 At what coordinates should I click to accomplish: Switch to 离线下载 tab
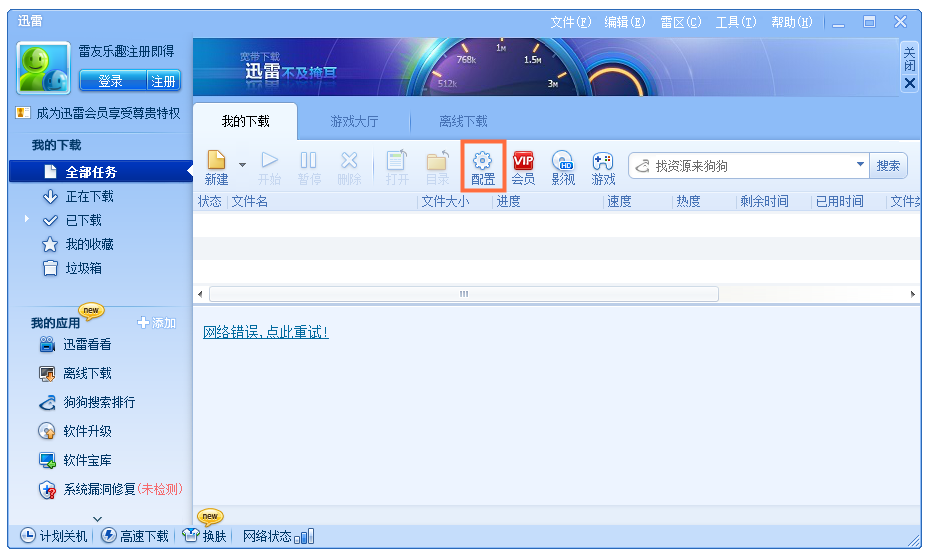pos(463,121)
